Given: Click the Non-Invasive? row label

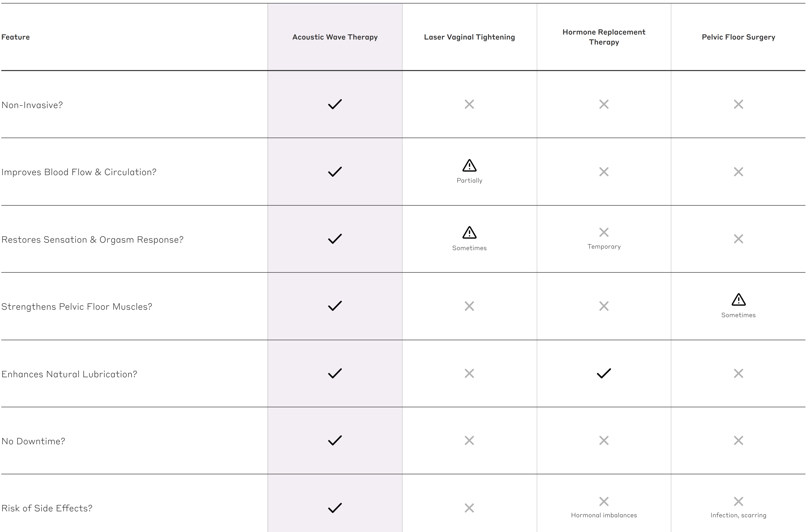Looking at the screenshot, I should (x=32, y=105).
